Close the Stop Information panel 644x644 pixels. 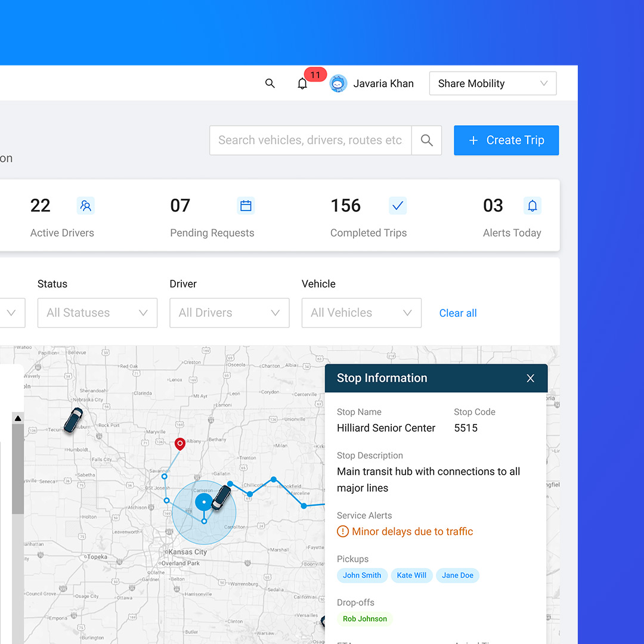530,378
